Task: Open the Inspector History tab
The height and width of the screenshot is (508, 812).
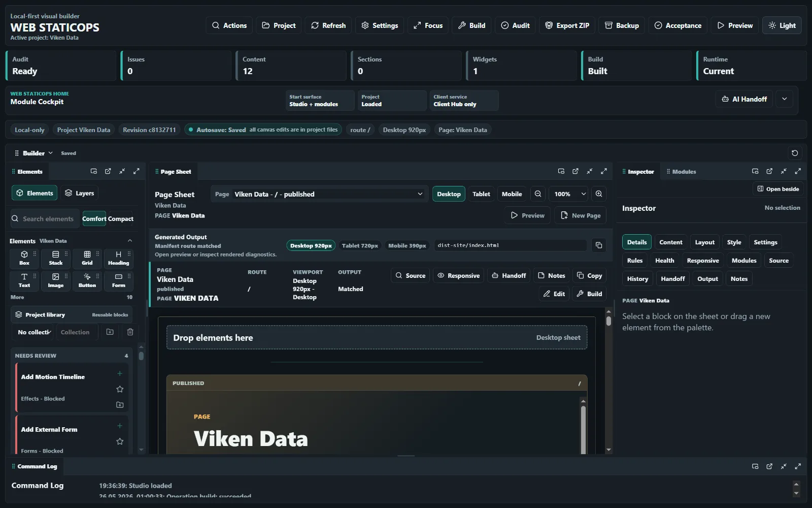Action: (x=637, y=279)
